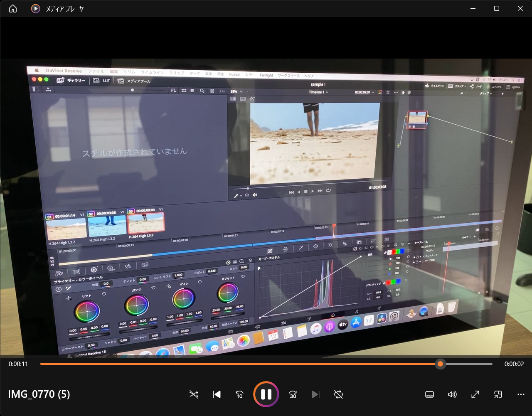Switch the media player to full screen
Viewport: 532px width, 416px height.
pyautogui.click(x=475, y=394)
